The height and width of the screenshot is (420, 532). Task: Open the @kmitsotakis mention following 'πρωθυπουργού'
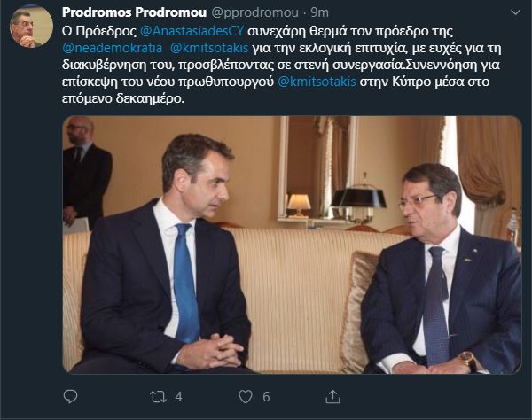317,82
